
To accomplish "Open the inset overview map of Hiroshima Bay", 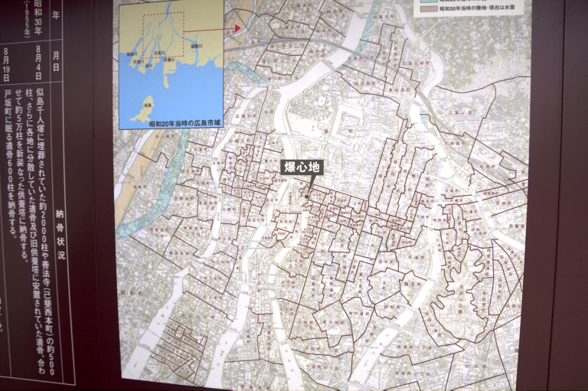I will point(171,62).
